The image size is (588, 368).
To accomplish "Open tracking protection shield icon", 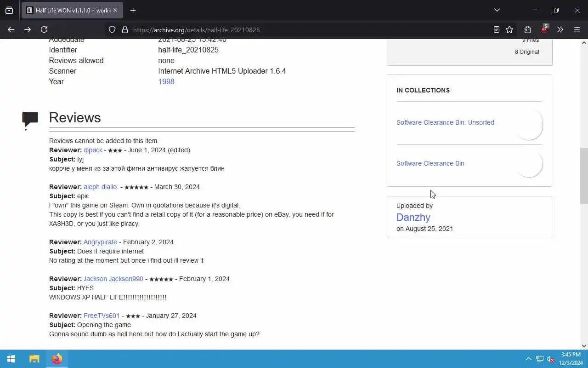I will pyautogui.click(x=112, y=29).
